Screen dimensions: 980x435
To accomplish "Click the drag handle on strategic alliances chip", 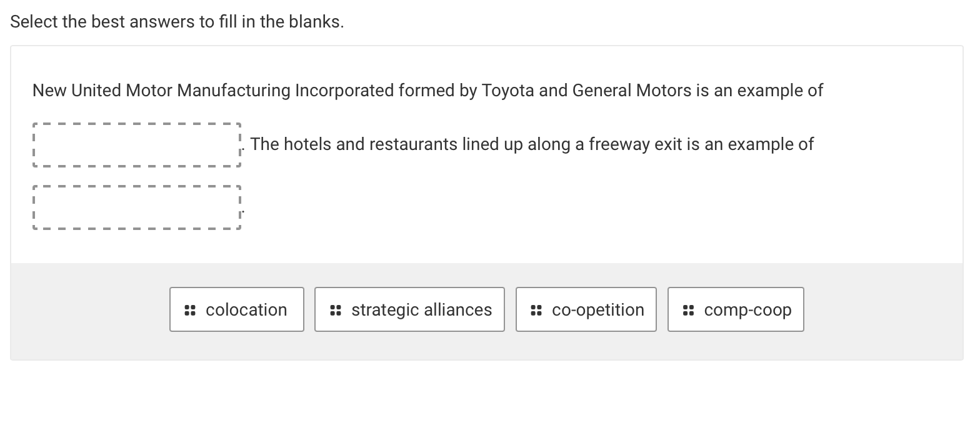I will pyautogui.click(x=335, y=309).
